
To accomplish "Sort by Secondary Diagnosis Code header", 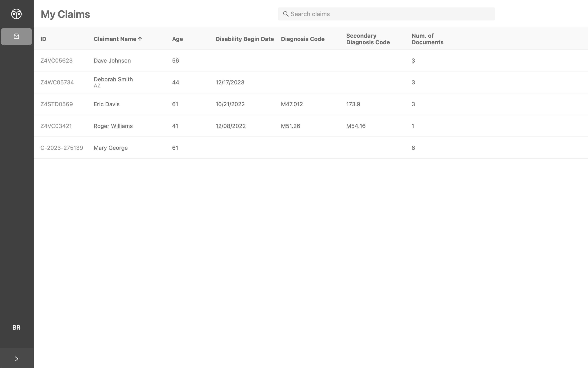I will pos(368,39).
